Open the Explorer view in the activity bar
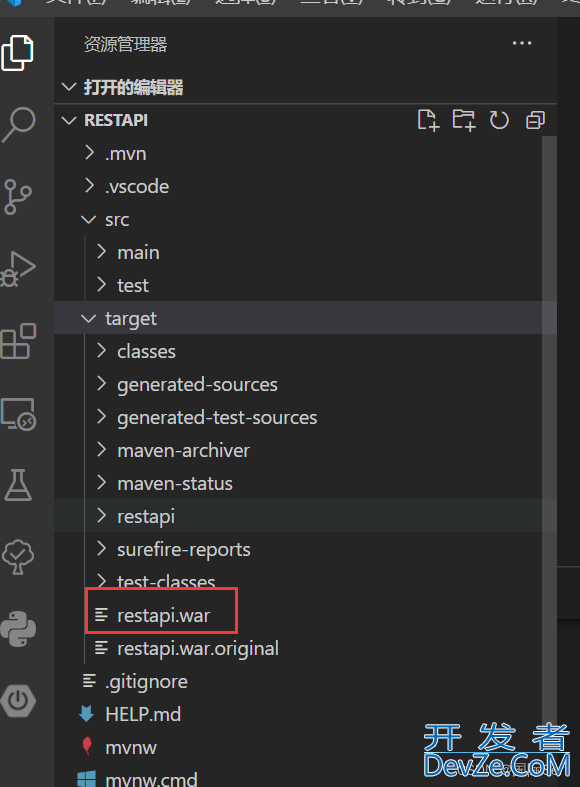This screenshot has height=787, width=580. [18, 53]
